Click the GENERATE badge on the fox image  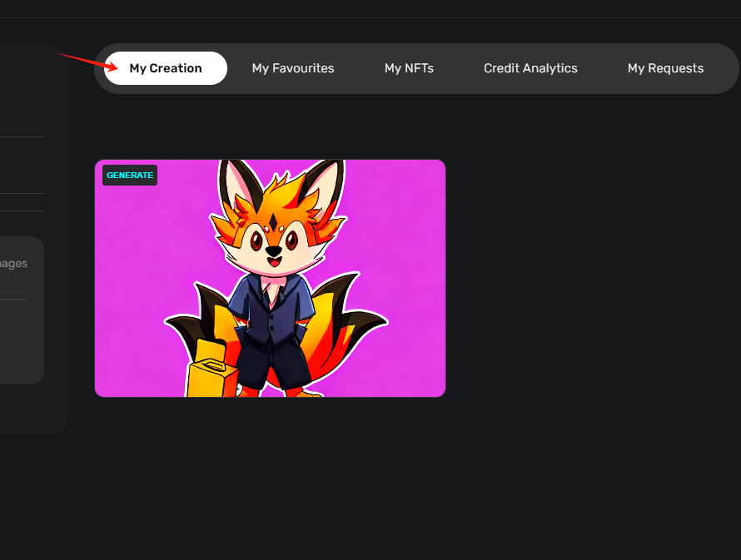coord(130,176)
